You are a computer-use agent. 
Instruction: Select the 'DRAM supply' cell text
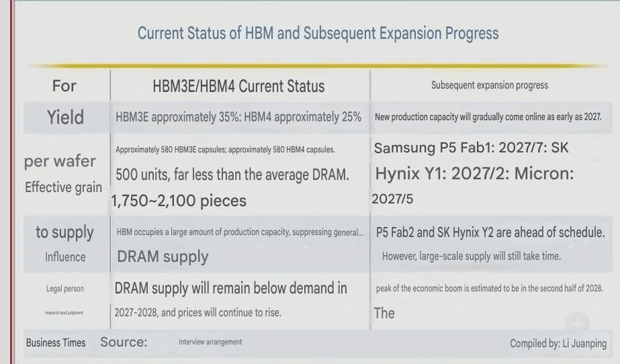pos(163,257)
